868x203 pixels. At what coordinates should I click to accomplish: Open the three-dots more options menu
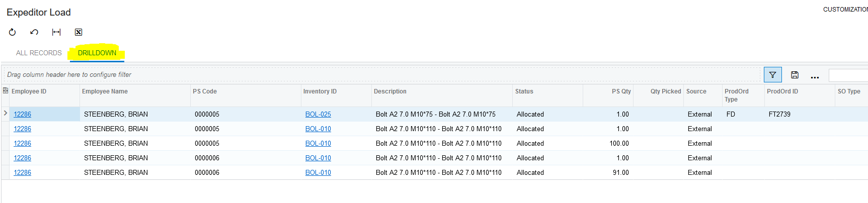point(815,76)
